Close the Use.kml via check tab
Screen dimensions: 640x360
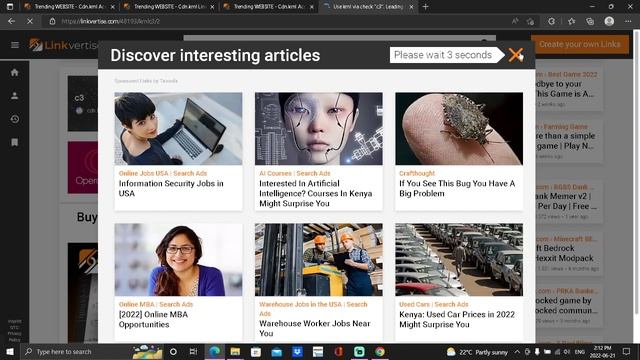tap(411, 7)
